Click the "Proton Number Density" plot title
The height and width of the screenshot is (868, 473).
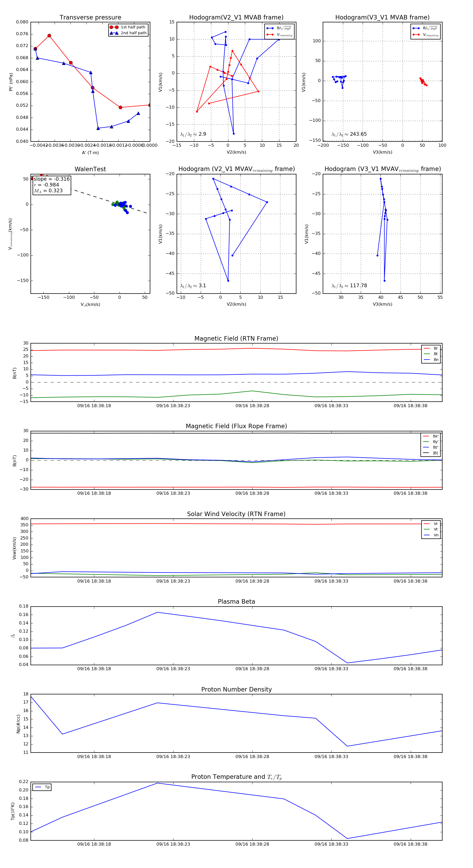click(236, 689)
